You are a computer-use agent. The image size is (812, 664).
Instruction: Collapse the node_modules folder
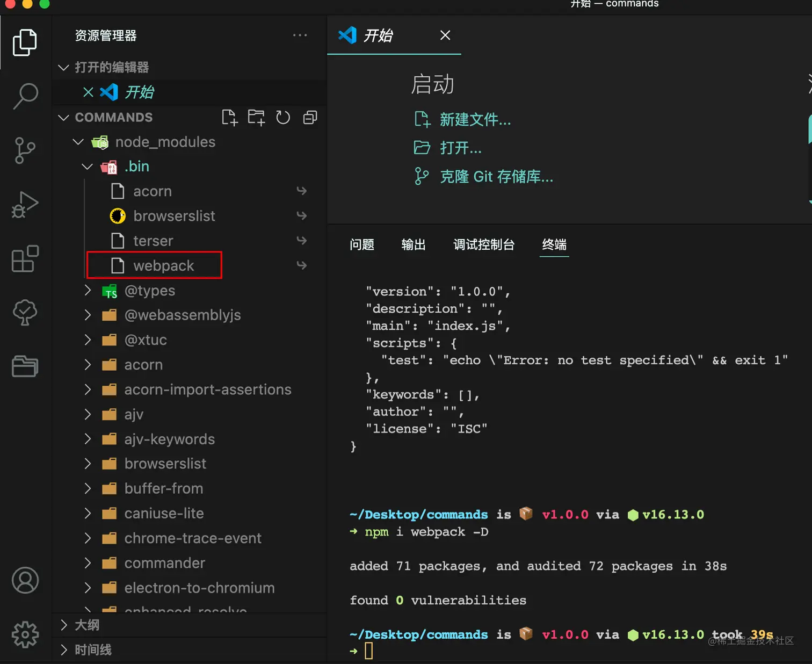point(78,142)
